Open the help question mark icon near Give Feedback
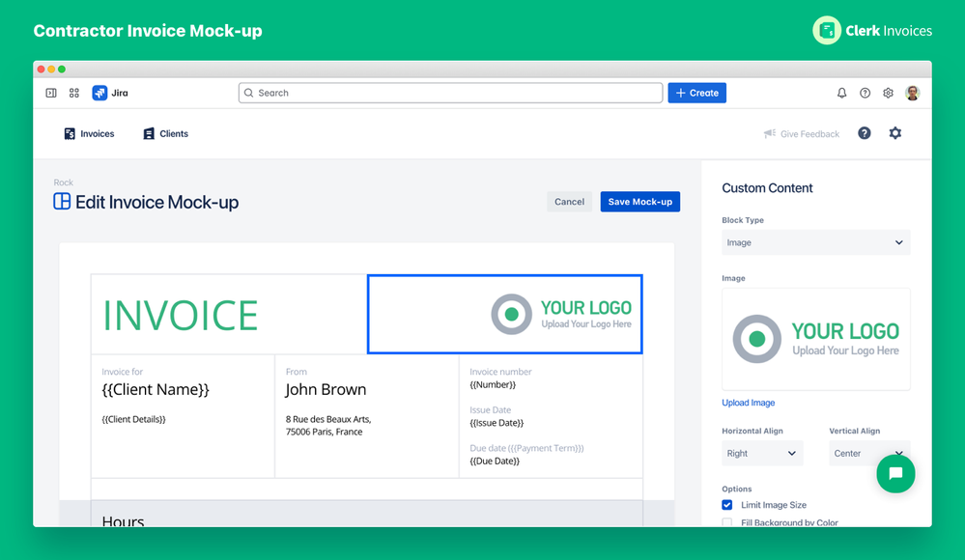 tap(864, 133)
